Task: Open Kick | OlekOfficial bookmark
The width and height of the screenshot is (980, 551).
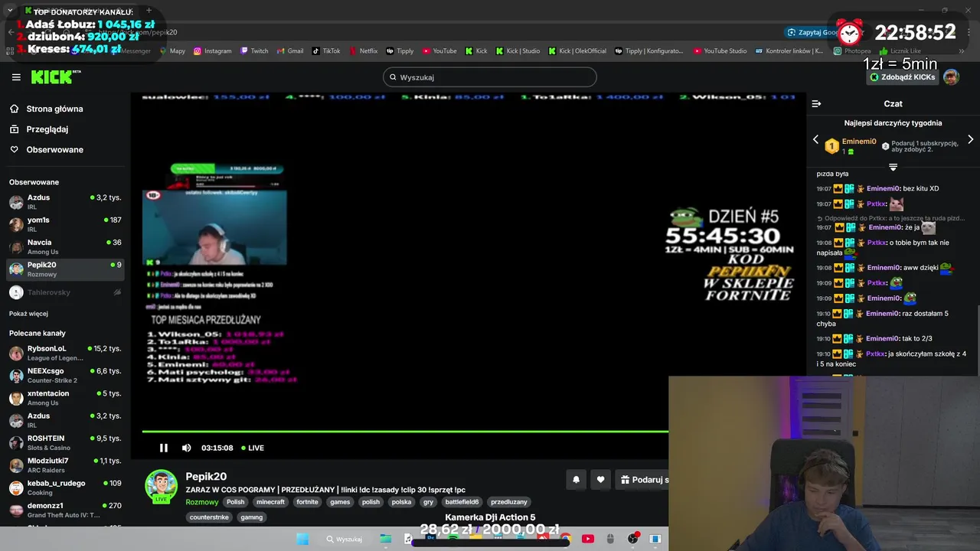Action: click(x=577, y=51)
